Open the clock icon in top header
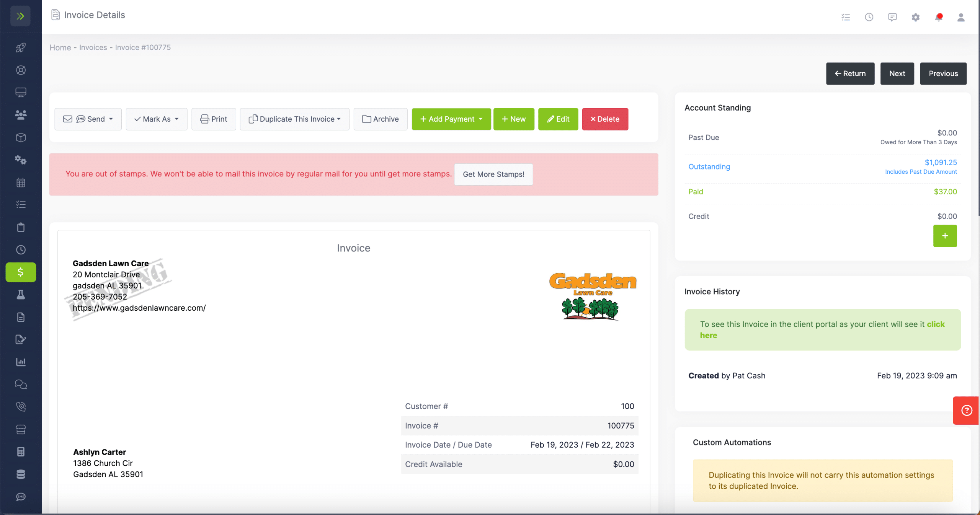The height and width of the screenshot is (515, 980). [x=869, y=17]
